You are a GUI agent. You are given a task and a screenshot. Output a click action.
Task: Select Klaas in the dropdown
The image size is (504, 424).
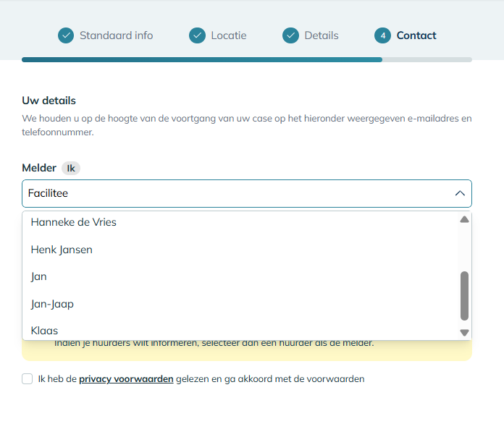pos(44,331)
